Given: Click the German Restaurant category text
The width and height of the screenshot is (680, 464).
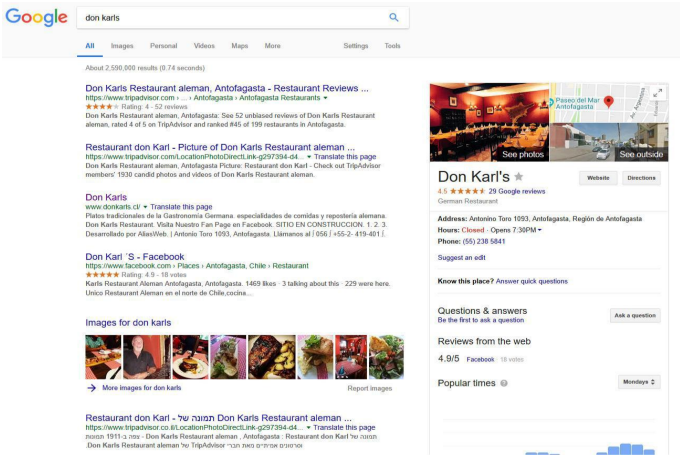Looking at the screenshot, I should pyautogui.click(x=468, y=201).
